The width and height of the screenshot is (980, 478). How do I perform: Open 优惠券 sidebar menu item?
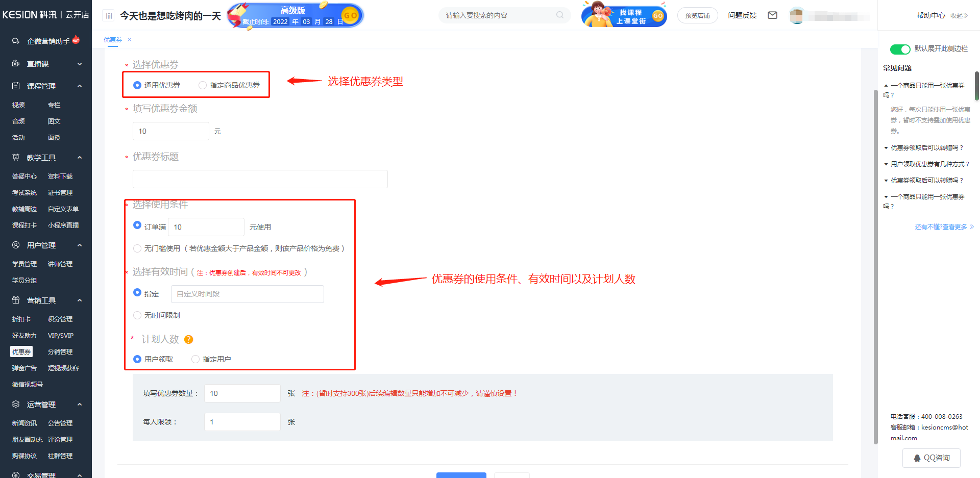click(21, 351)
